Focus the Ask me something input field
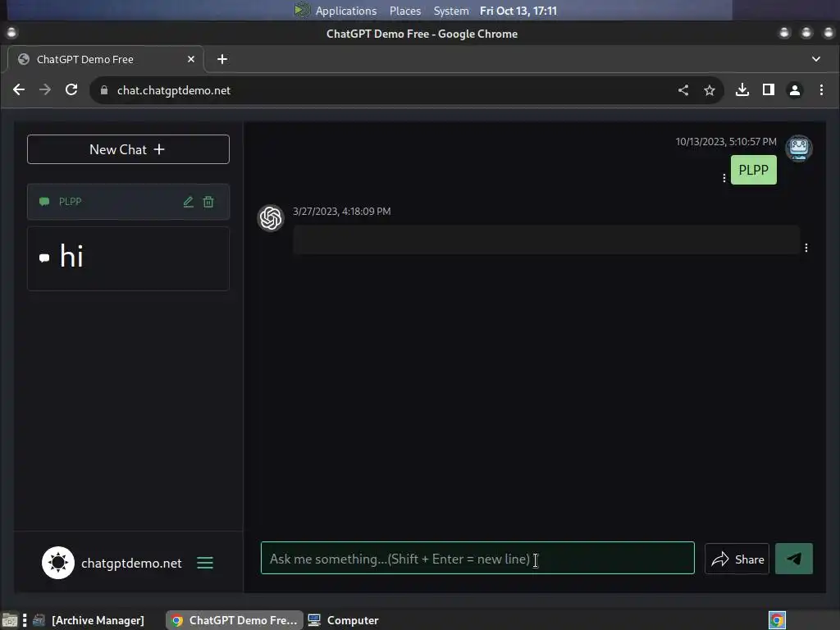Image resolution: width=840 pixels, height=630 pixels. coord(477,558)
